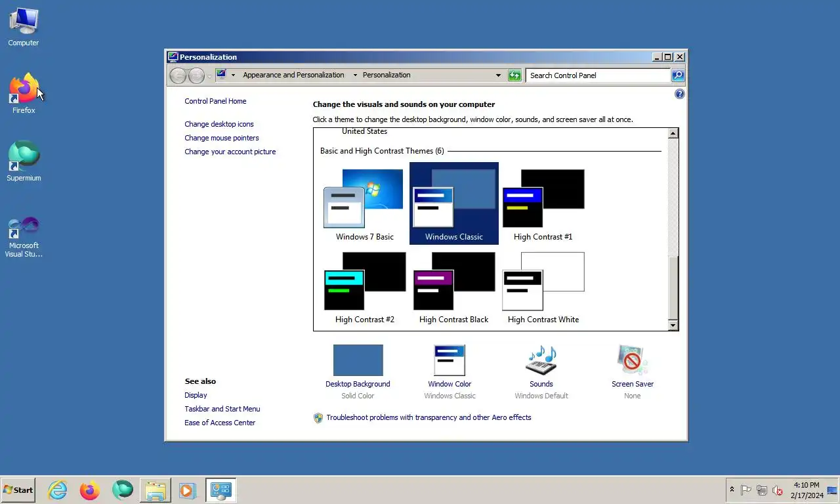Click the Back navigation arrow
Viewport: 840px width, 504px height.
[178, 75]
